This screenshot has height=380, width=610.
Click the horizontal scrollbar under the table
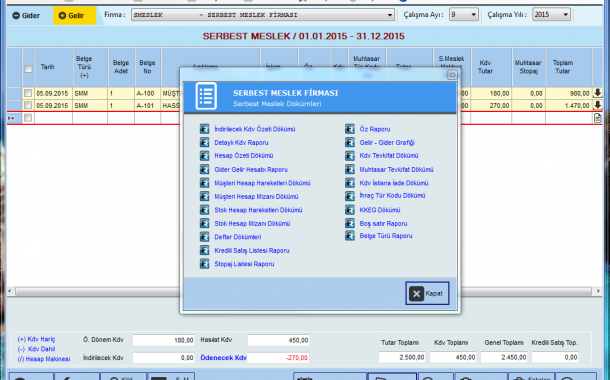pos(304,291)
